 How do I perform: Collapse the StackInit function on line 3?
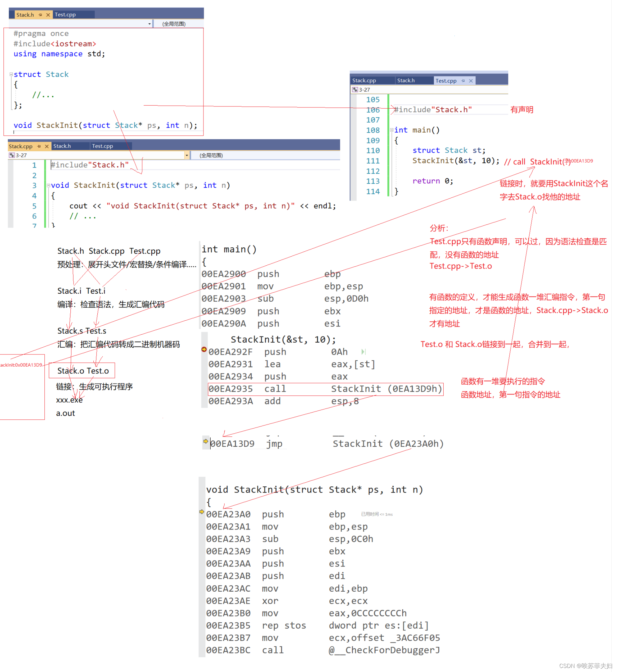point(48,185)
